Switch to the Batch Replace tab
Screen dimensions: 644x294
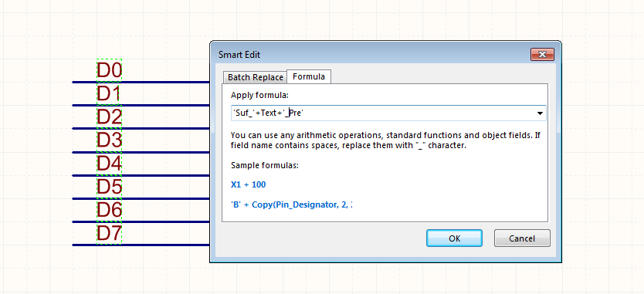[x=256, y=77]
